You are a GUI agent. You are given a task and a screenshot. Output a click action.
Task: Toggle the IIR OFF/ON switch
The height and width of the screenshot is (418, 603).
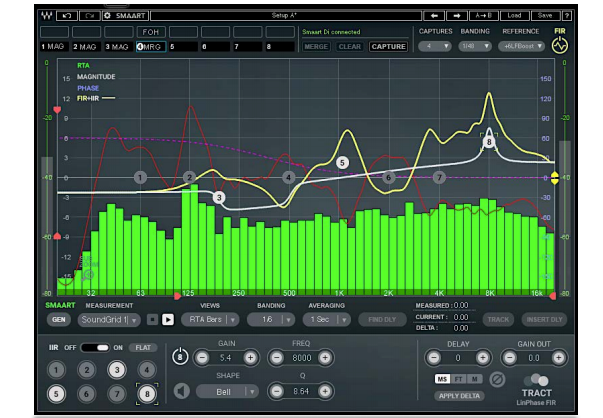(95, 348)
